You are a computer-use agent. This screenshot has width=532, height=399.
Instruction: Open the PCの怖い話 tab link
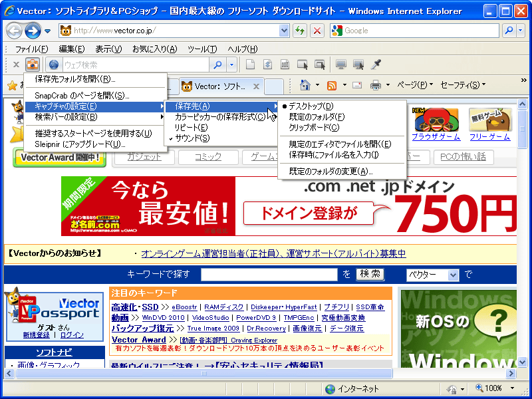point(463,157)
